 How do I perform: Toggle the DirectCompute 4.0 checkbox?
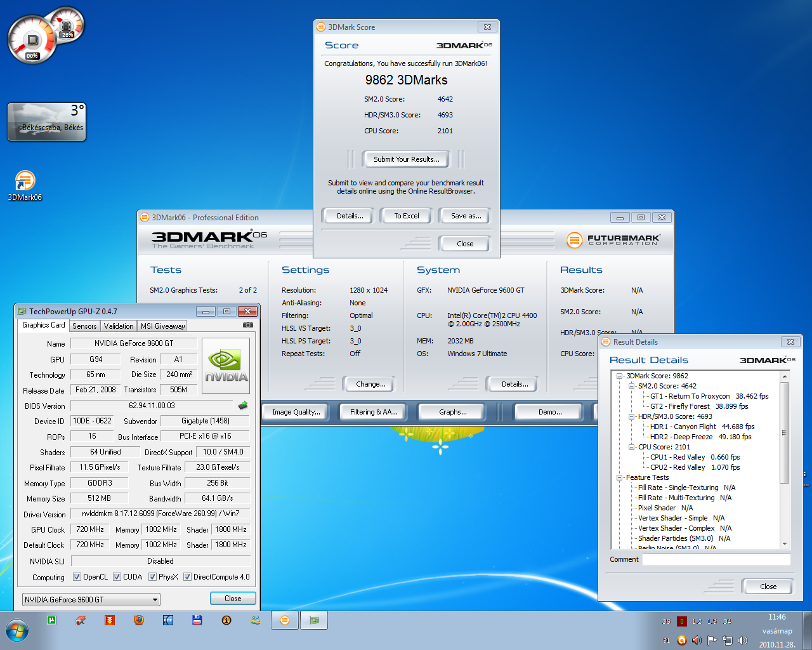pos(187,577)
